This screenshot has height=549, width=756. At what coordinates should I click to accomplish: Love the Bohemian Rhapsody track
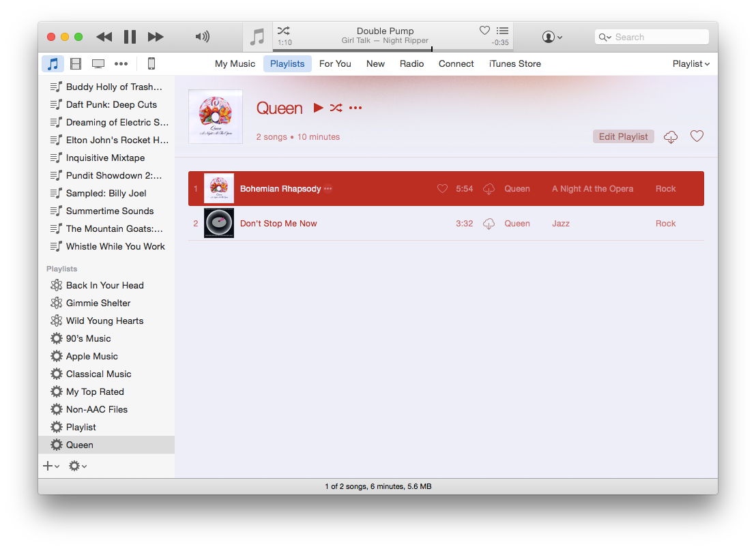[442, 189]
